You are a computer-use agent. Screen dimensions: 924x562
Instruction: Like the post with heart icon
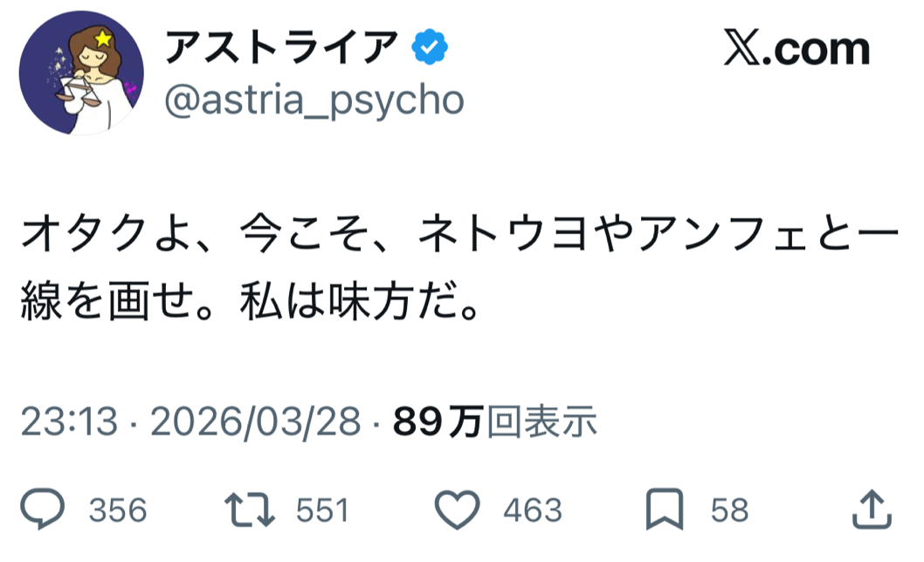[x=459, y=510]
